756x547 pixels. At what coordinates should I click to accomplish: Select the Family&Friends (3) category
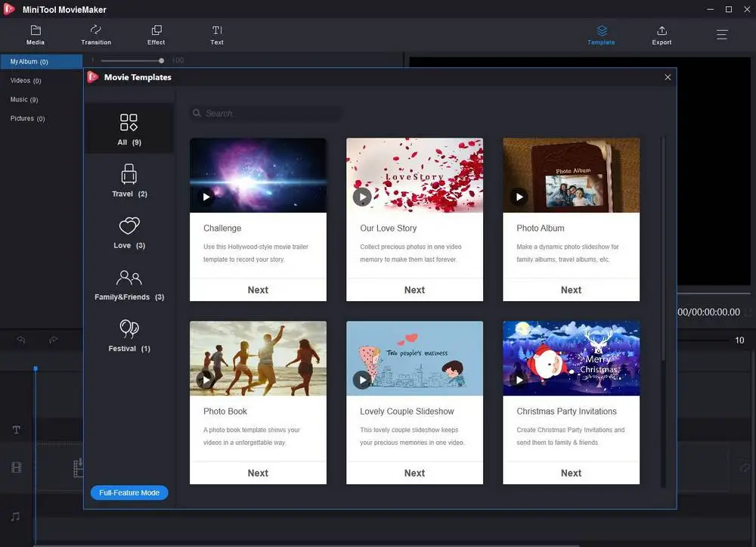(129, 284)
